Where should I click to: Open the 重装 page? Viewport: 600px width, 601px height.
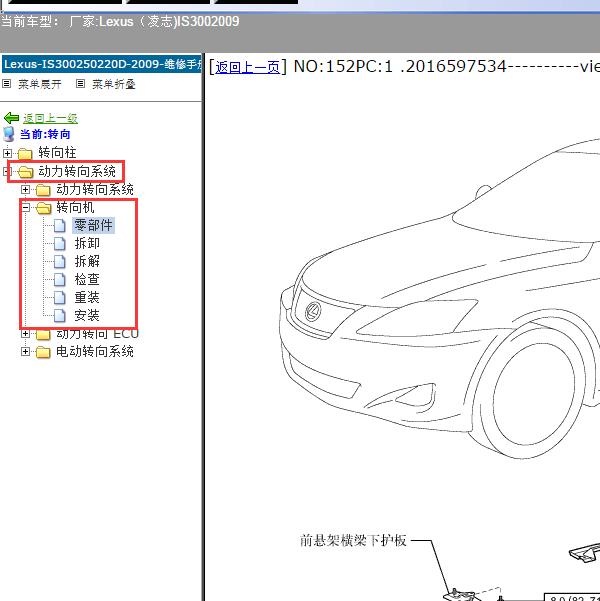coord(87,297)
